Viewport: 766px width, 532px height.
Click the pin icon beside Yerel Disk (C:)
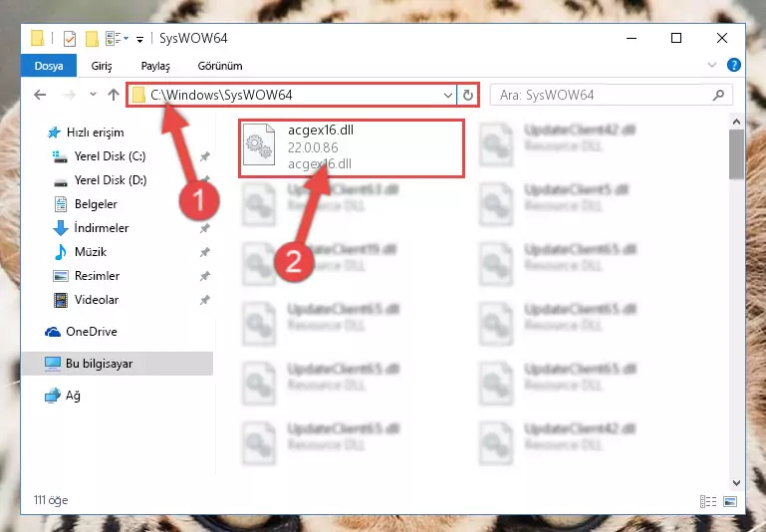[x=204, y=156]
